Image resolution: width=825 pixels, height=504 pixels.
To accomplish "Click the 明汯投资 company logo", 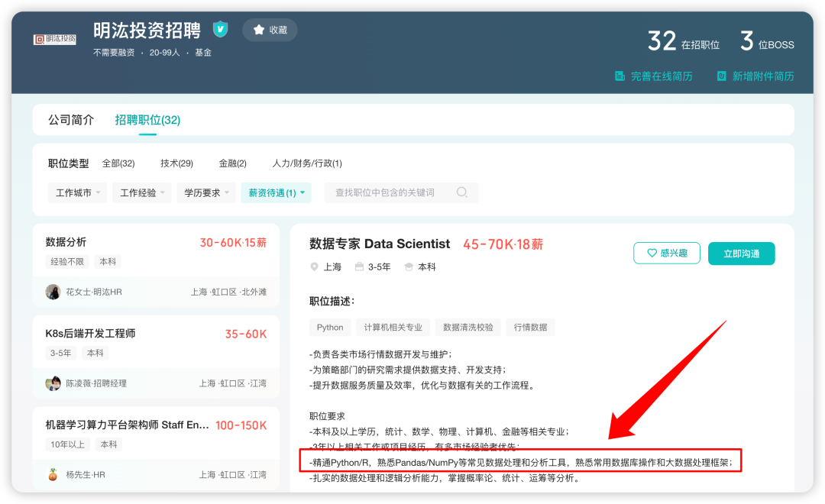I will (x=55, y=40).
